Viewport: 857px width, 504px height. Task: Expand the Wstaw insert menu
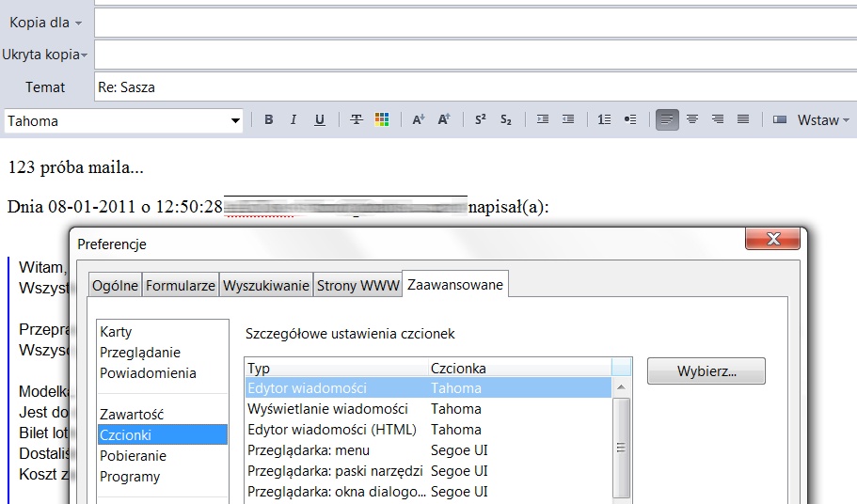point(822,120)
